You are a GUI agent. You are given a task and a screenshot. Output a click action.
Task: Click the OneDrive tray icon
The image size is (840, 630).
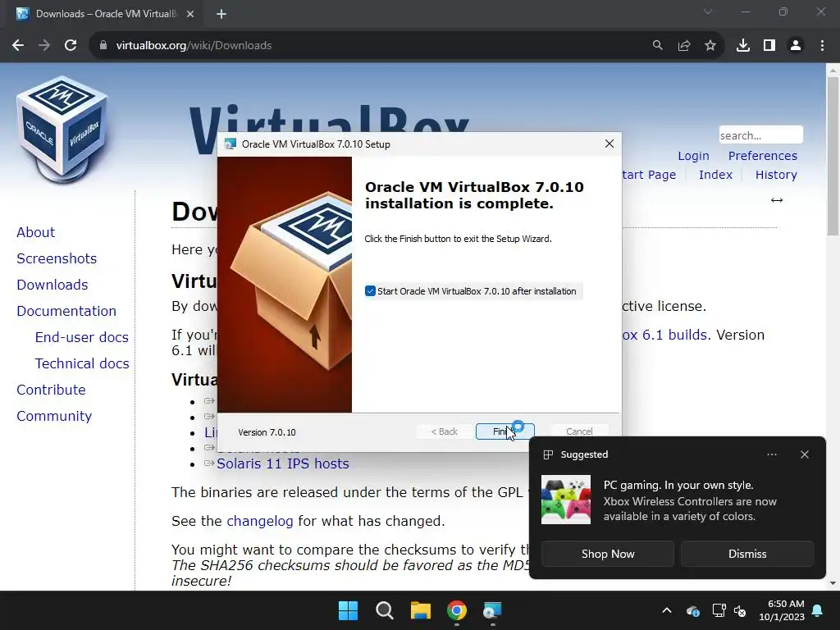click(x=692, y=610)
